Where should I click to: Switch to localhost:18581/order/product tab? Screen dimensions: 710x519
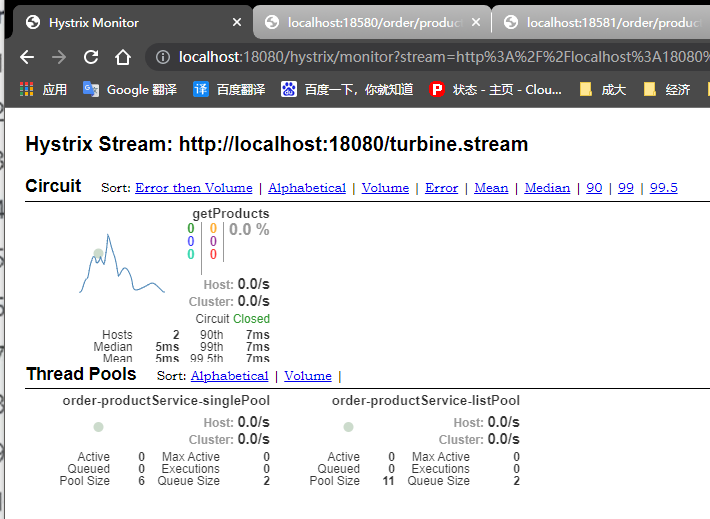pos(602,22)
